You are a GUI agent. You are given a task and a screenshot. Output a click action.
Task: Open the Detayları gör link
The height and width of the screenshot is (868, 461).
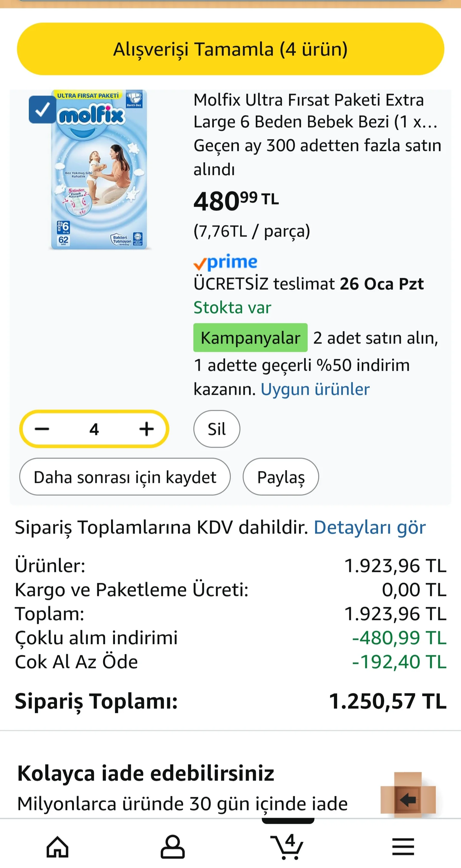369,527
